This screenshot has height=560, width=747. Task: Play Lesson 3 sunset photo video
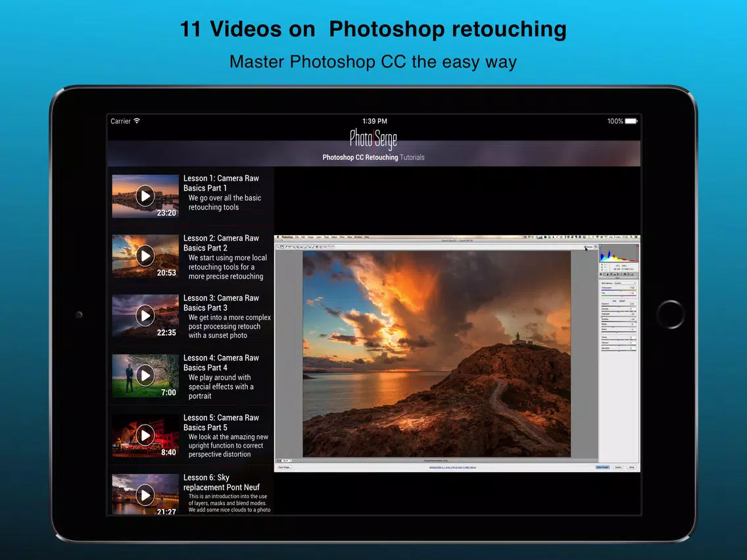tap(145, 315)
